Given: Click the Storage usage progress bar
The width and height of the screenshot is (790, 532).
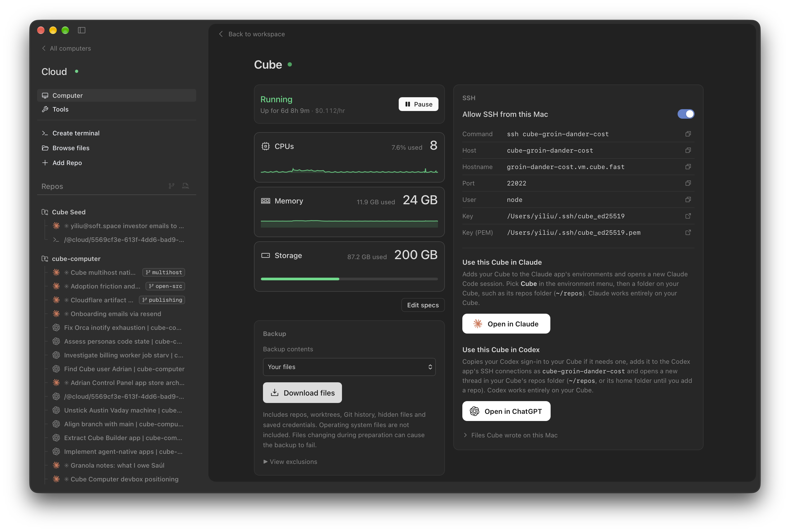Looking at the screenshot, I should tap(349, 279).
